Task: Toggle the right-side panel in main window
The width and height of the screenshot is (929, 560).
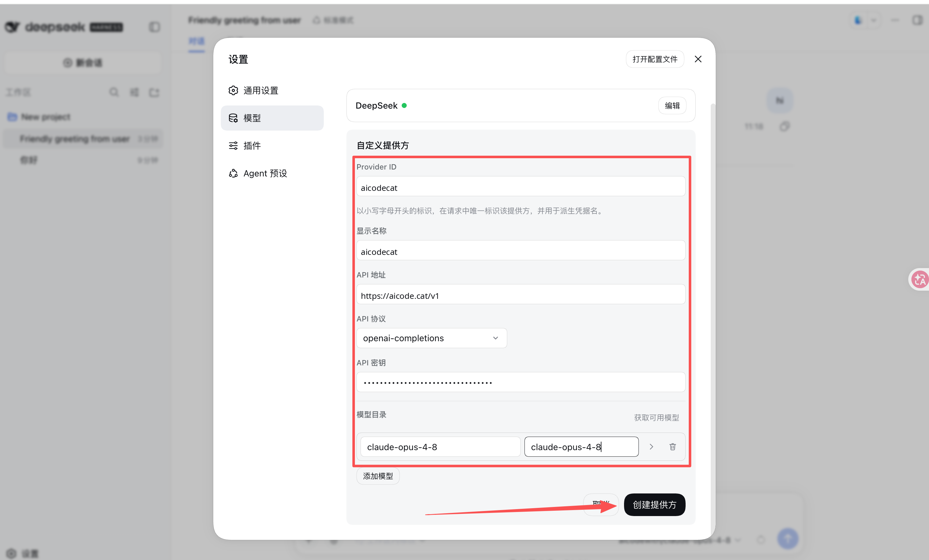Action: (917, 20)
